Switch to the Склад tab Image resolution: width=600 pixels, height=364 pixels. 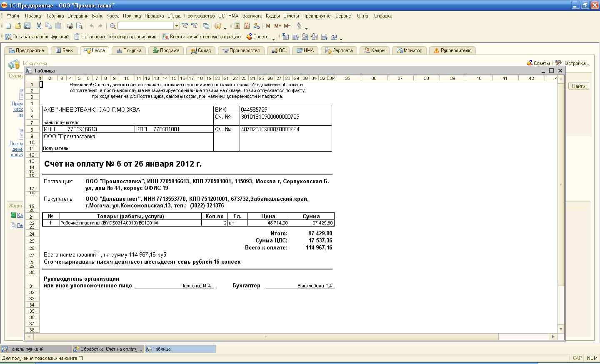pyautogui.click(x=201, y=50)
